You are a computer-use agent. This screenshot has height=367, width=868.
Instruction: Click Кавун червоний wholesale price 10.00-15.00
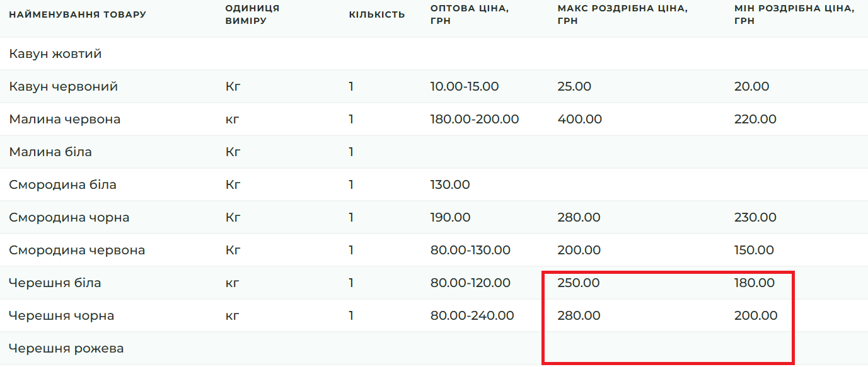pyautogui.click(x=465, y=86)
